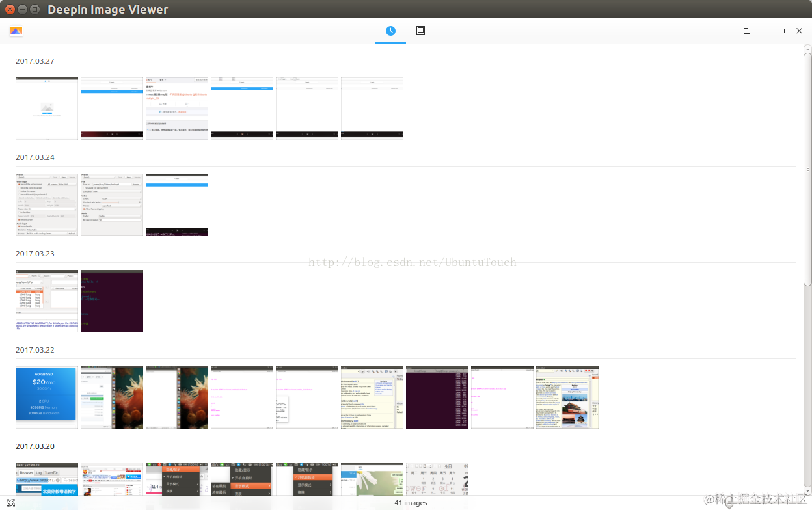Click the Deepin Image Viewer logo icon

(x=16, y=31)
